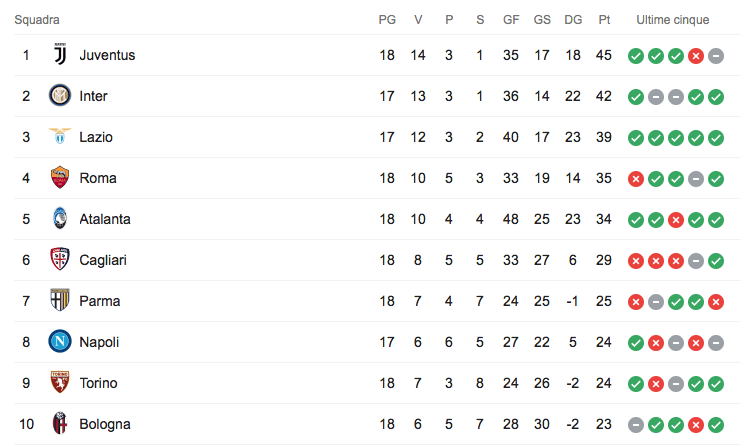Click the Parma club crest
The height and width of the screenshot is (445, 741).
[x=59, y=301]
